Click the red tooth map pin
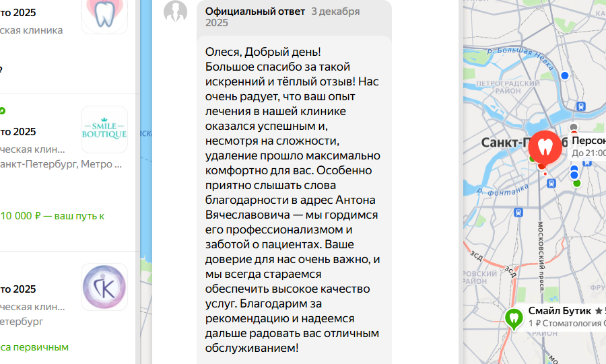 point(545,148)
